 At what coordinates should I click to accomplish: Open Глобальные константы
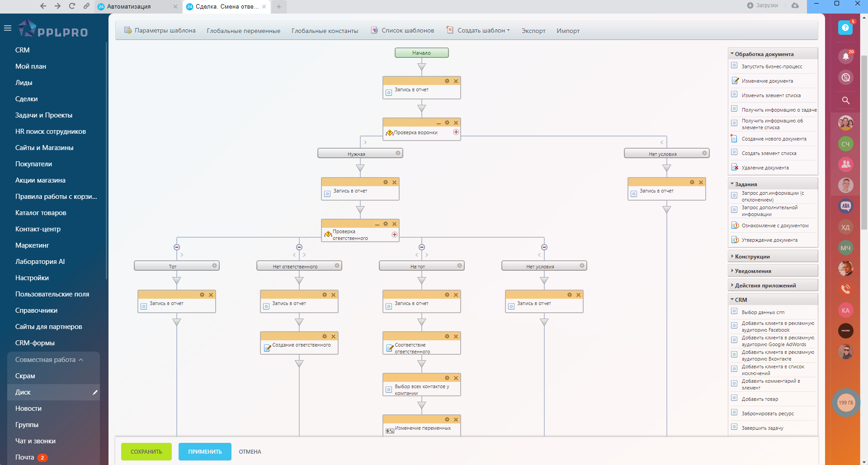pos(325,31)
